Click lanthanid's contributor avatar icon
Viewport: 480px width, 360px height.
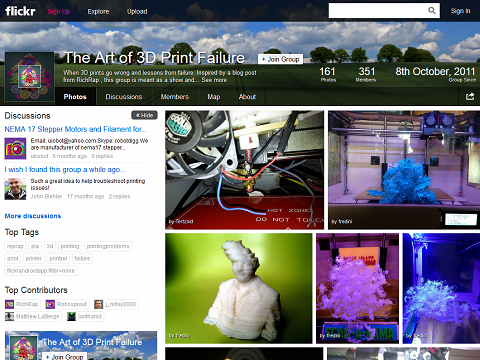click(x=71, y=316)
